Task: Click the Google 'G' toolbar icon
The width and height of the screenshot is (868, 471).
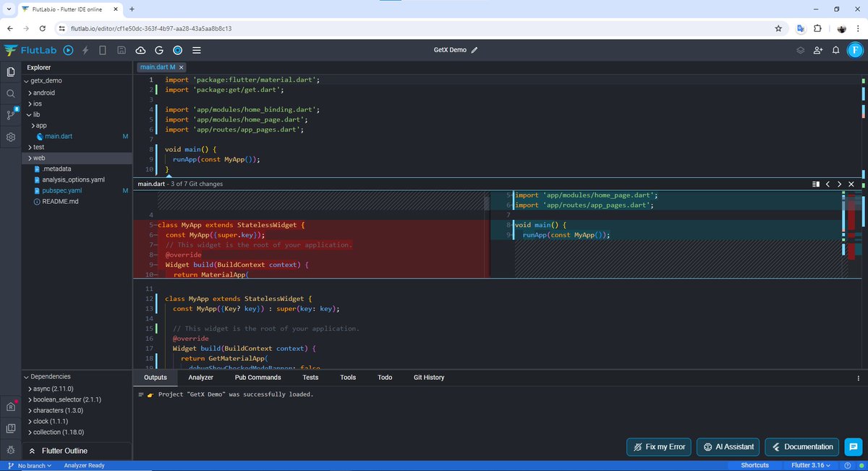Action: (159, 50)
